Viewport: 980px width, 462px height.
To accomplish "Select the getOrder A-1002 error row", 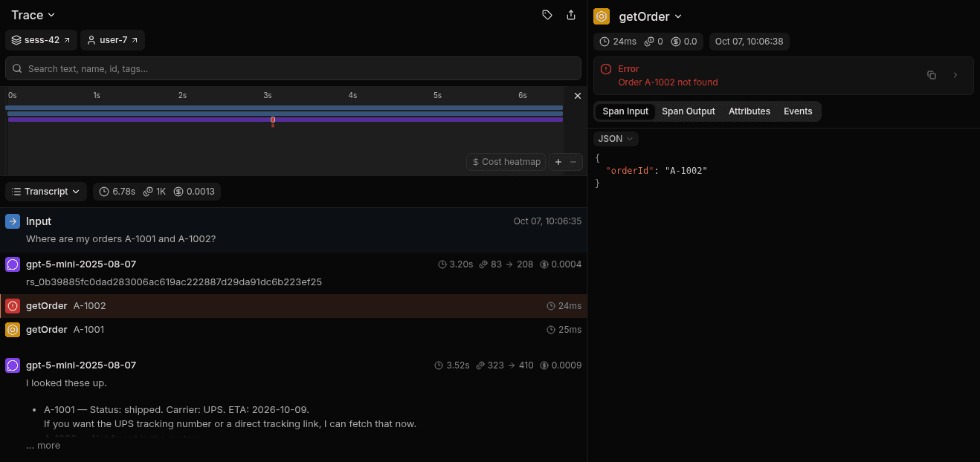I will coord(294,306).
